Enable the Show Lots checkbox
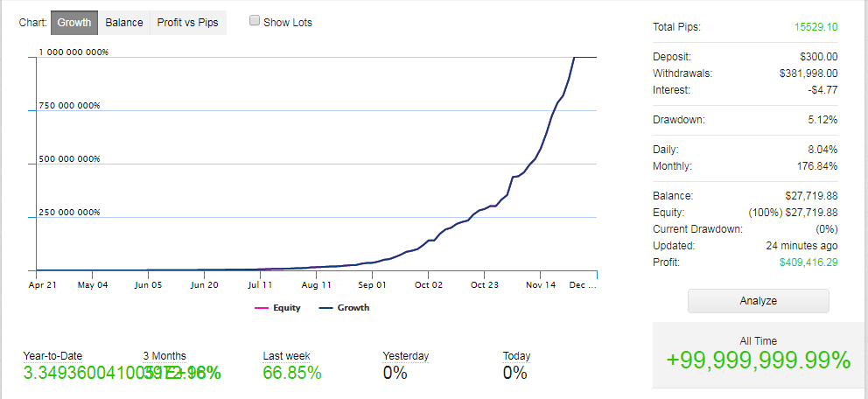This screenshot has width=868, height=399. coord(255,21)
